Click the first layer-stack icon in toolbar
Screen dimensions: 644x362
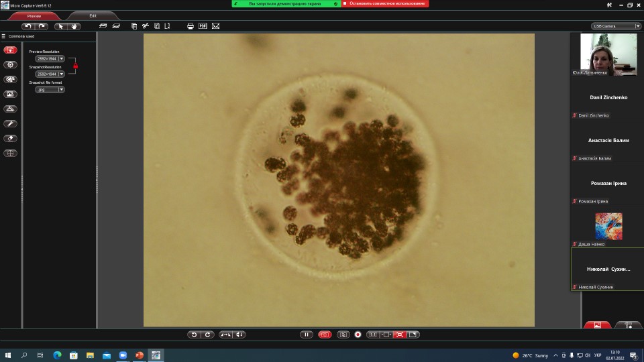pos(103,26)
